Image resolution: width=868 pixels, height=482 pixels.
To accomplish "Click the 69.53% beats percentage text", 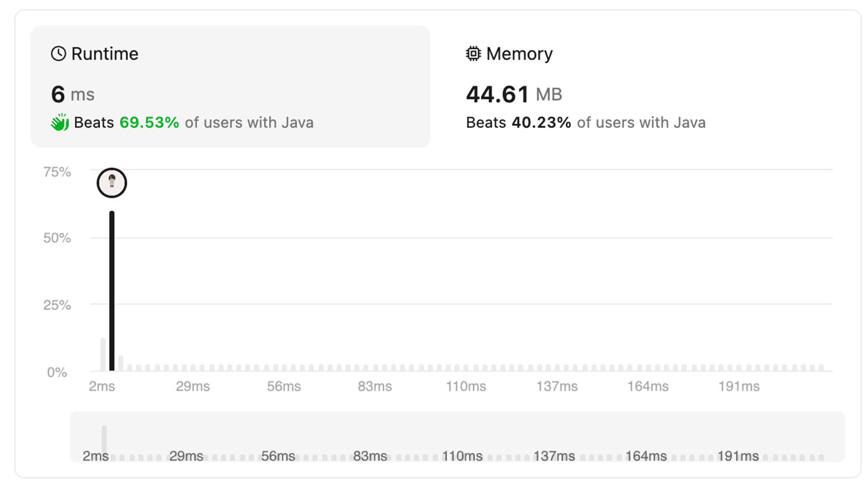I will coord(149,122).
